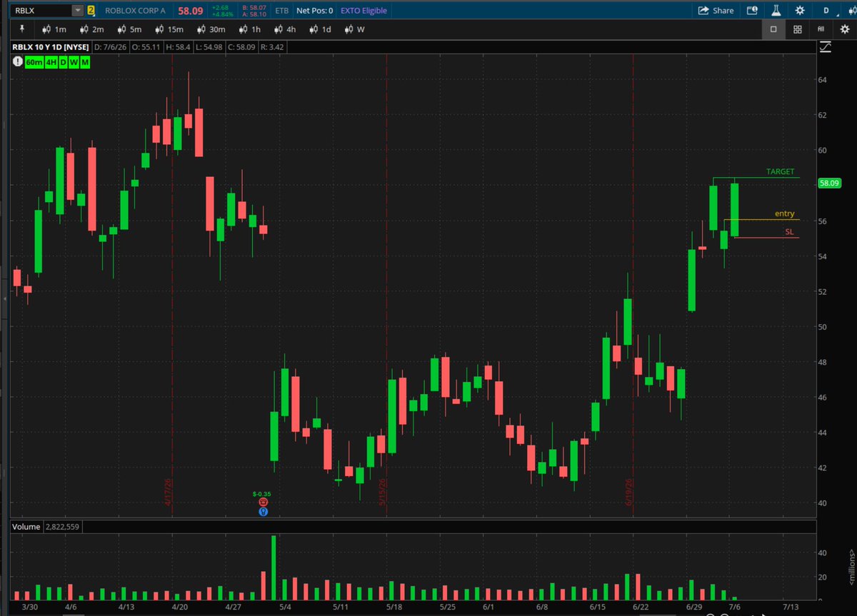Open chart settings gear in top bar
857x616 pixels.
(799, 11)
